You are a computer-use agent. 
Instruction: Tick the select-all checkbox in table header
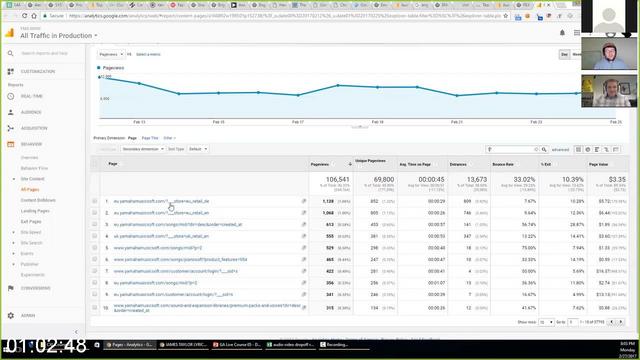click(x=95, y=164)
